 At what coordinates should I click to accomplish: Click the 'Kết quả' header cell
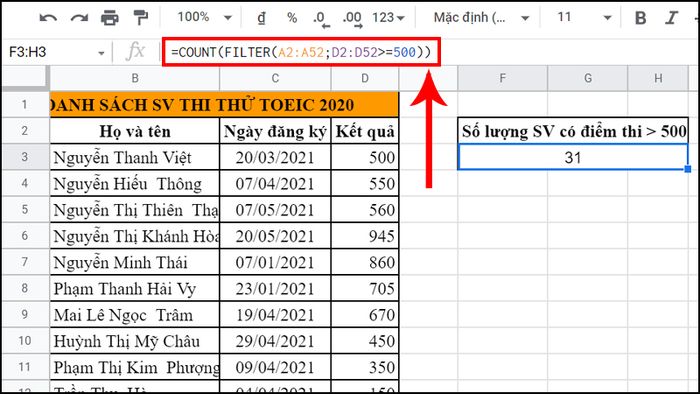365,131
